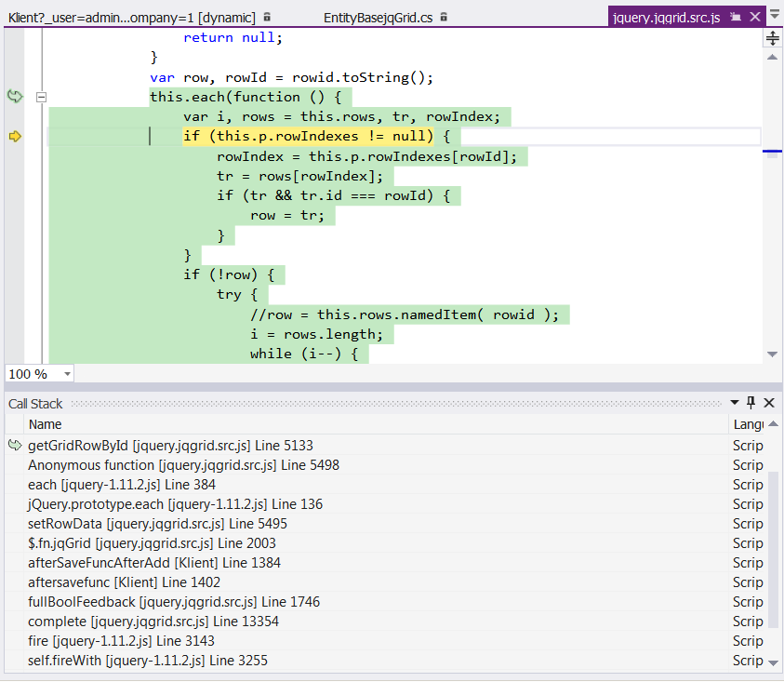Select the aftersavefunc Line 1402 frame
Image resolution: width=784 pixels, height=682 pixels.
[124, 582]
